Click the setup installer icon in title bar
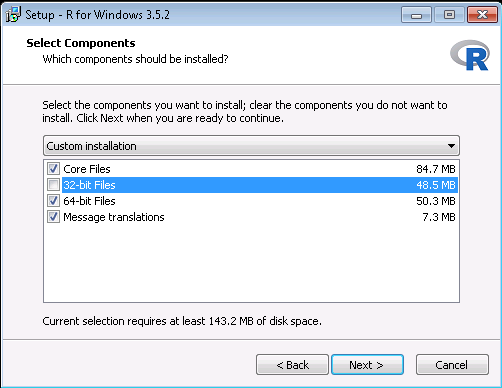 (x=13, y=15)
